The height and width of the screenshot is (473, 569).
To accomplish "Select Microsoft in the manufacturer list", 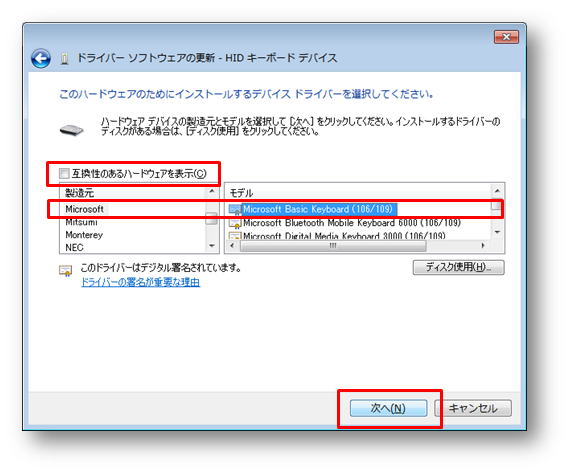I will (x=85, y=209).
